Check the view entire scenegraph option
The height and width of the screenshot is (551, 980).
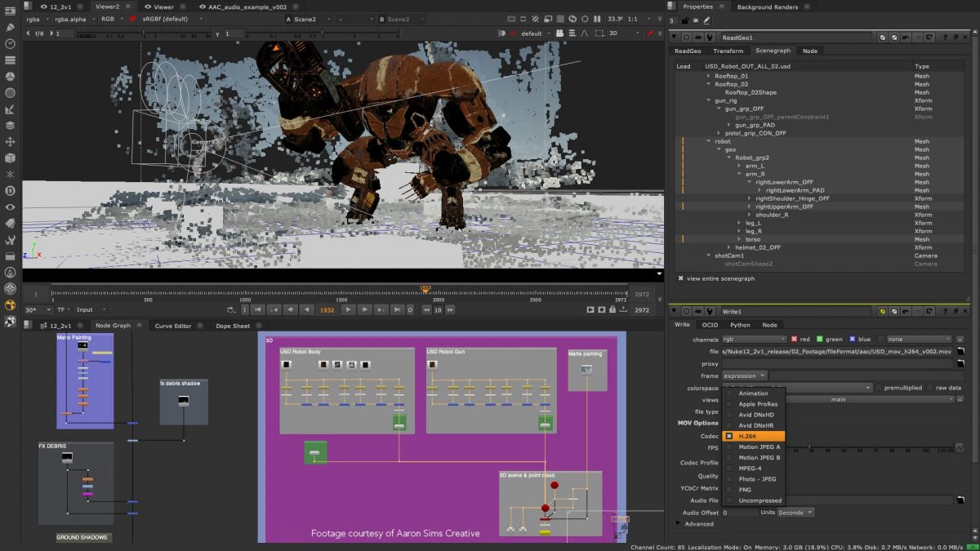click(680, 278)
